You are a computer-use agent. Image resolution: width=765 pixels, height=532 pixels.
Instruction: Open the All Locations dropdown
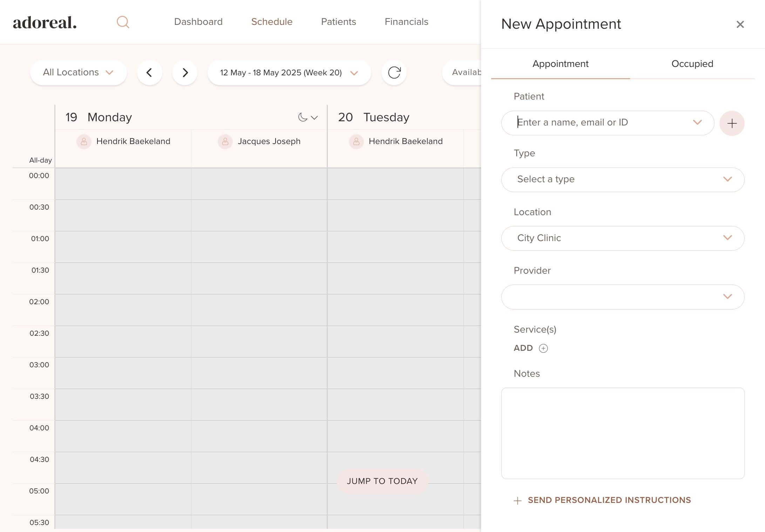[x=78, y=73]
